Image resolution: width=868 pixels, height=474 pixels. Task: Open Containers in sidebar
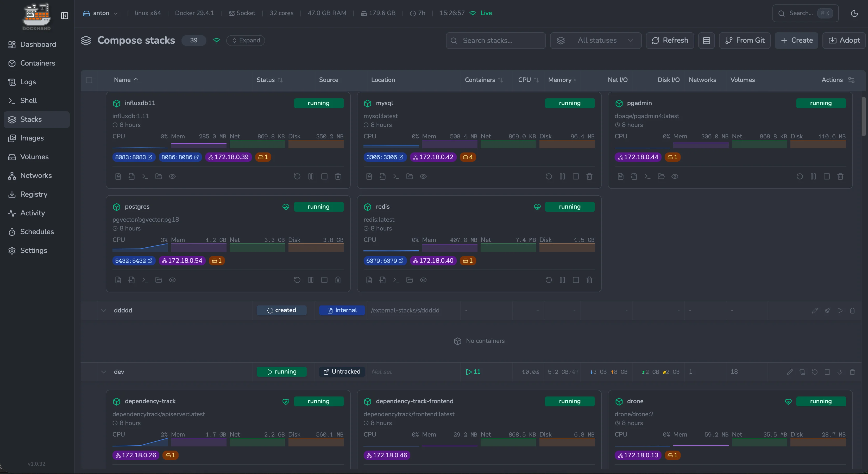(x=37, y=63)
